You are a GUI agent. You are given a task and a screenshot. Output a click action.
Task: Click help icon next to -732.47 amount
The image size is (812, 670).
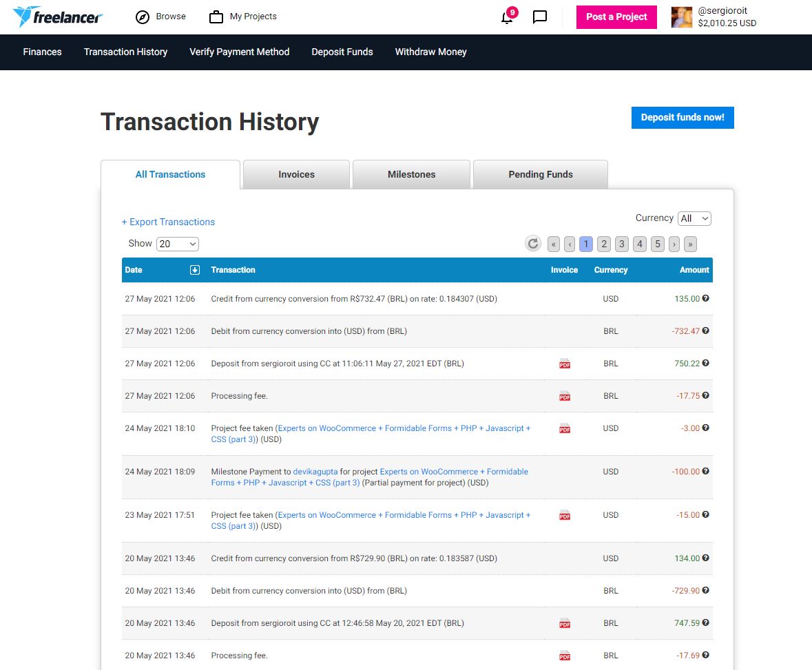point(705,331)
